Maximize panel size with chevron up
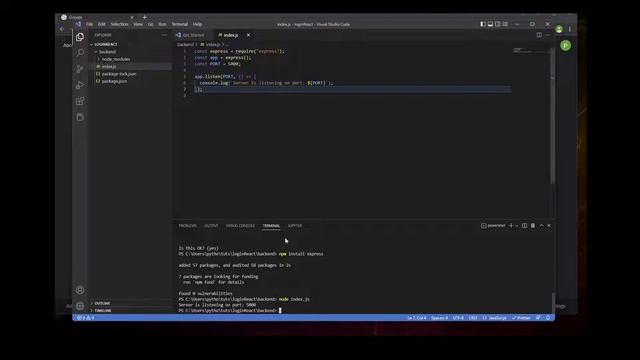This screenshot has height=360, width=640. click(542, 226)
